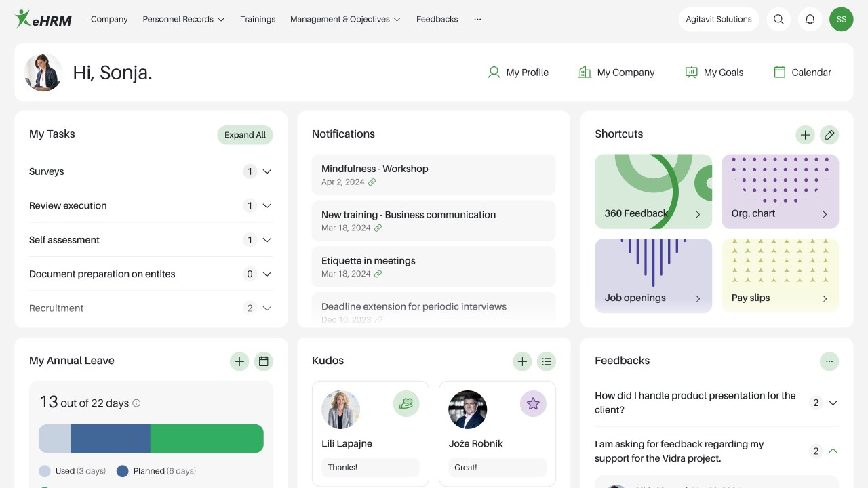This screenshot has width=868, height=488.
Task: Open the Feedbacks menu item
Action: (437, 19)
